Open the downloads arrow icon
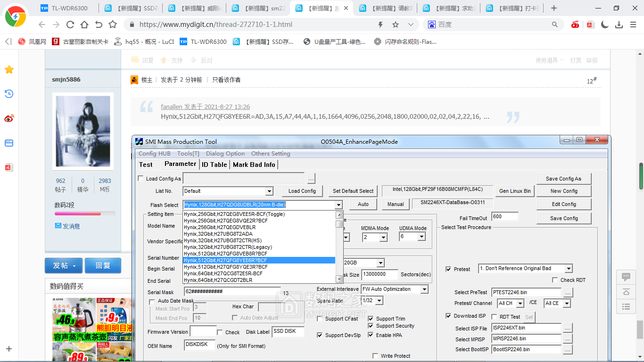644x362 pixels. pyautogui.click(x=619, y=25)
